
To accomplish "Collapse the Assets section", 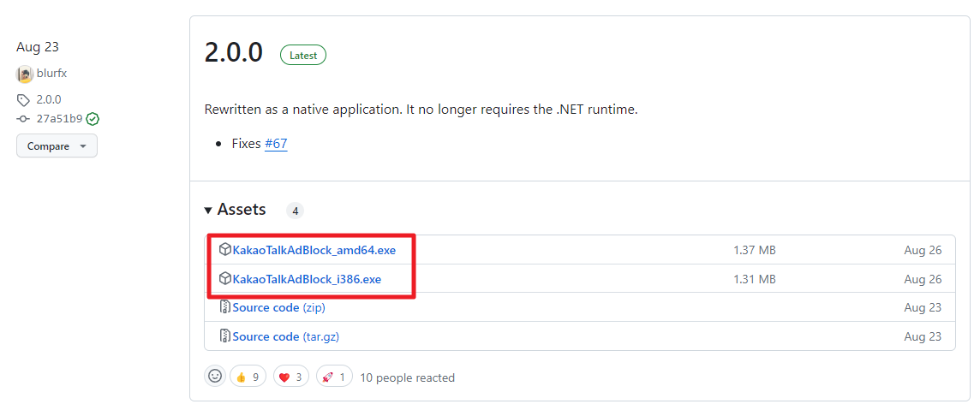I will (x=235, y=210).
